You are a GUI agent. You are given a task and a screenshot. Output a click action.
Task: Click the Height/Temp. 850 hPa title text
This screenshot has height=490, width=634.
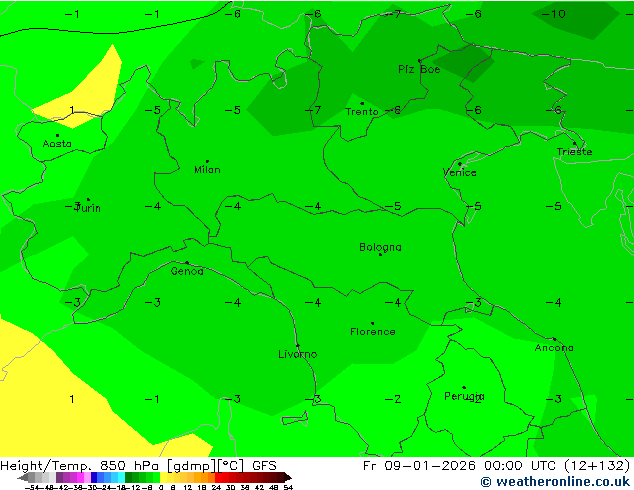pyautogui.click(x=82, y=466)
